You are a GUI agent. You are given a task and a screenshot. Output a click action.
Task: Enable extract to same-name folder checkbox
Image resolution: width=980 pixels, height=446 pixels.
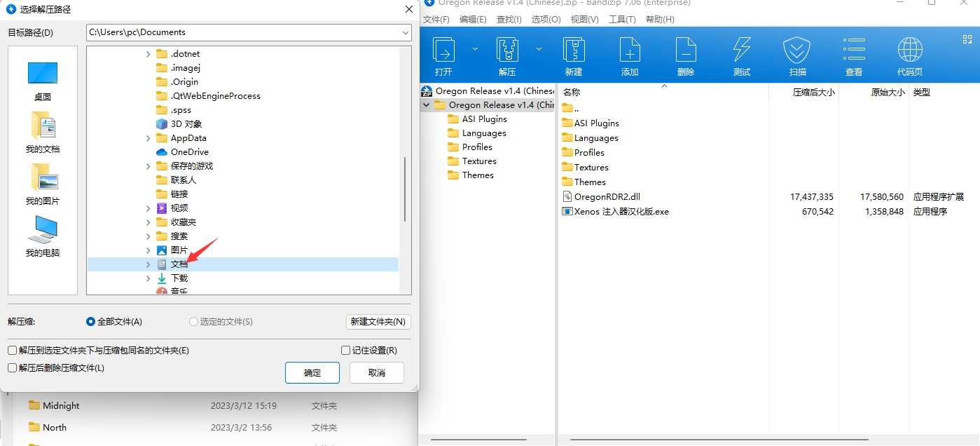point(13,351)
